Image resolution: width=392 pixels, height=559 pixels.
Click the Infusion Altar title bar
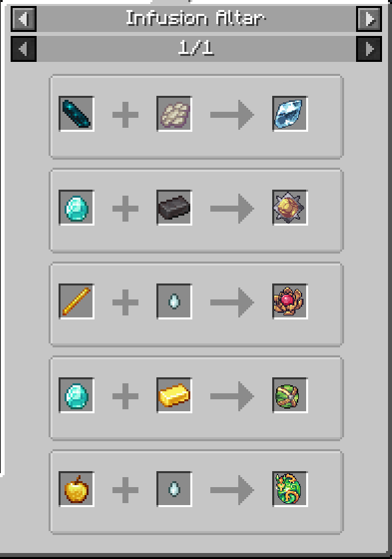[196, 19]
